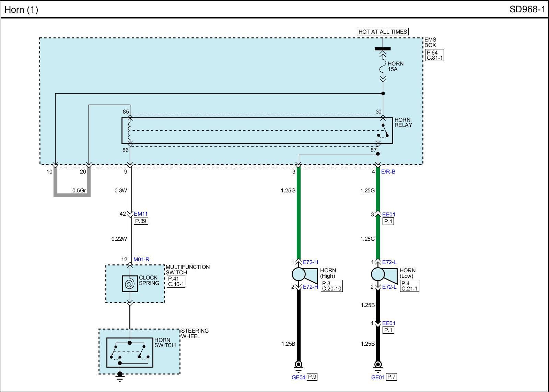Select the horn relay coil symbol
The width and height of the screenshot is (549, 392).
click(130, 130)
